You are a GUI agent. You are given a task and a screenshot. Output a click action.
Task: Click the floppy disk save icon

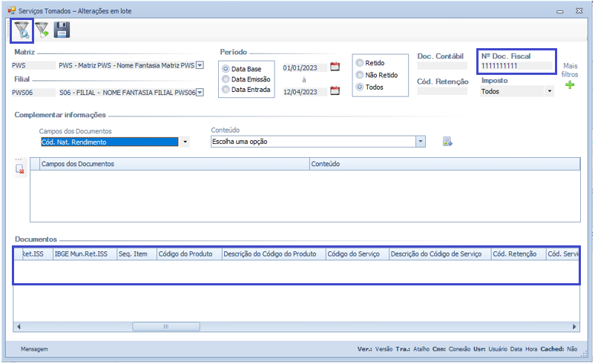point(62,30)
